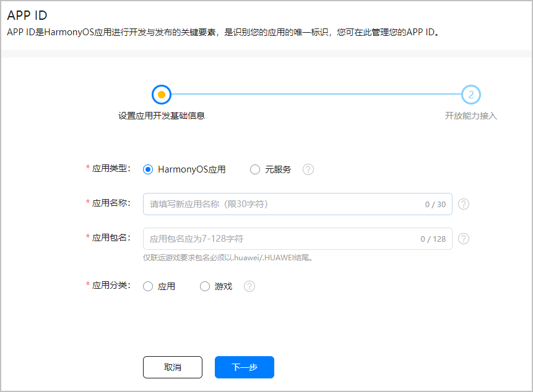Click the step 2 numbered circle
Viewport: 533px width, 392px height.
tap(471, 95)
